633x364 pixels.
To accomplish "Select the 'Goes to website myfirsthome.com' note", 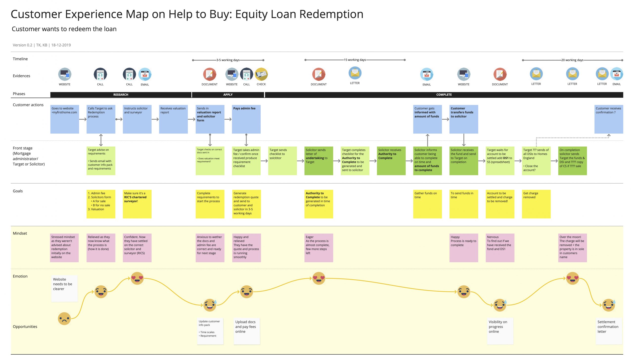I will click(x=65, y=119).
